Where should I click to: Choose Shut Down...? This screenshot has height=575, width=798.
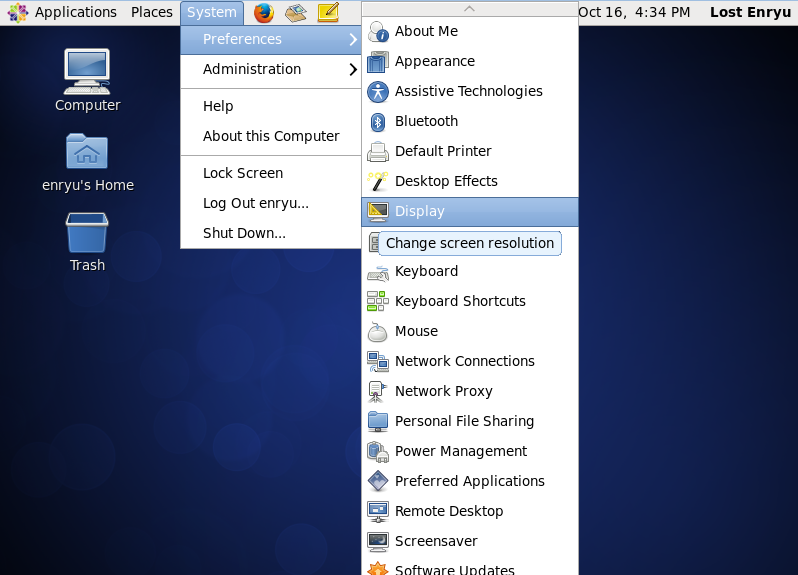pos(271,234)
